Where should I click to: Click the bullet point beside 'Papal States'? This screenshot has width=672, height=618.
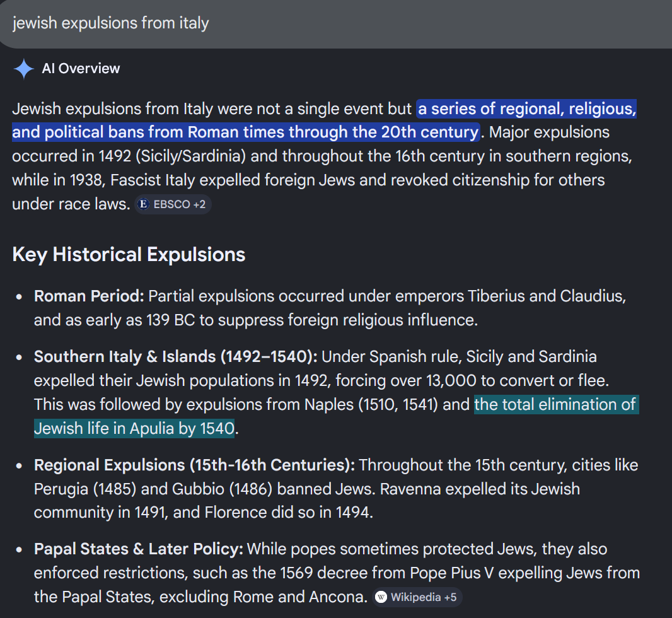pyautogui.click(x=19, y=549)
